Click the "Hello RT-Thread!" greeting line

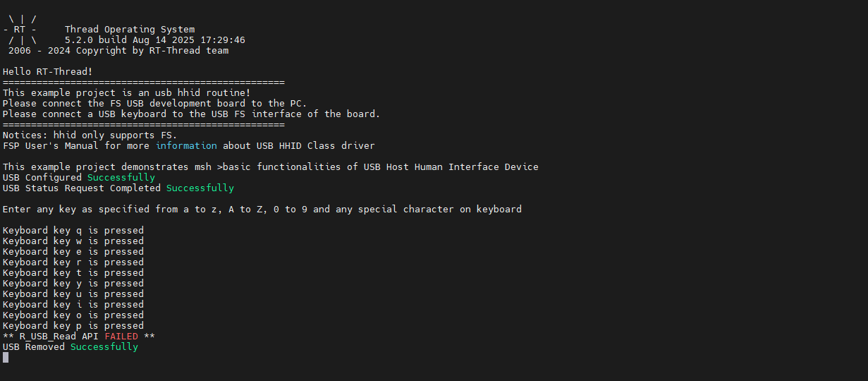[48, 72]
